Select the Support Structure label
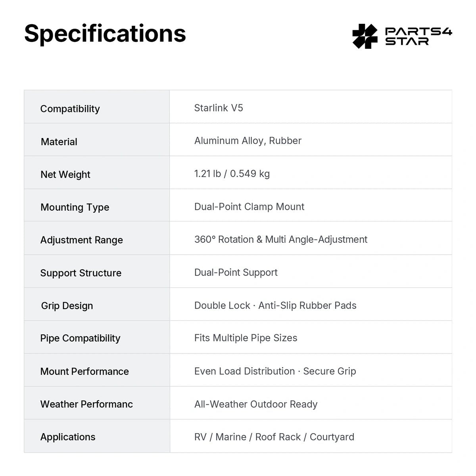The width and height of the screenshot is (476, 476). click(x=81, y=273)
